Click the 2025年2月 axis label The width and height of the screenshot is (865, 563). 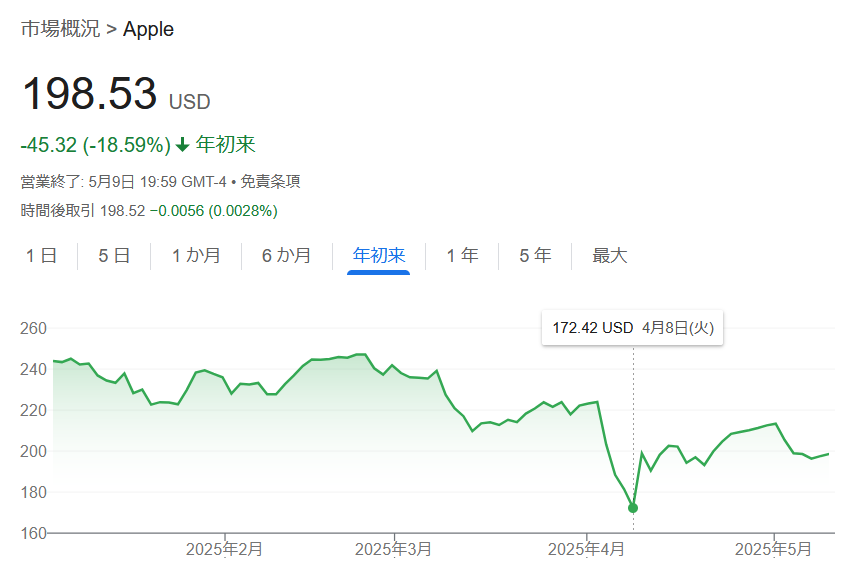(224, 549)
